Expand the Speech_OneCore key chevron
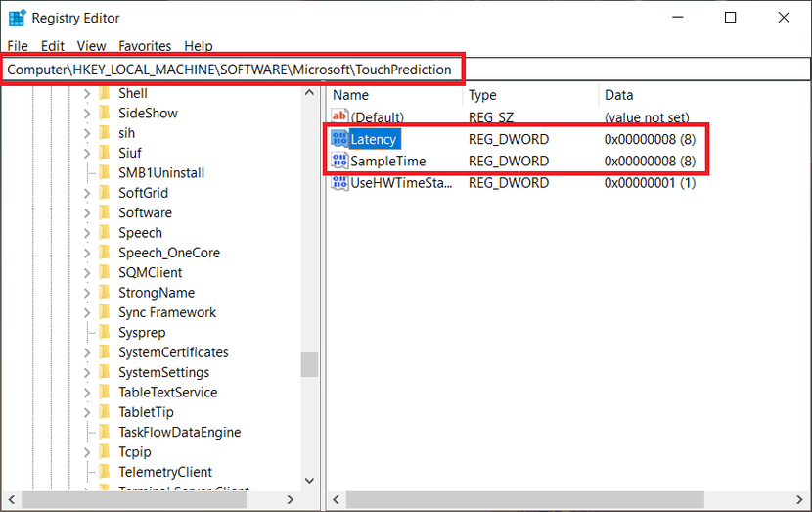812x512 pixels. pyautogui.click(x=87, y=253)
